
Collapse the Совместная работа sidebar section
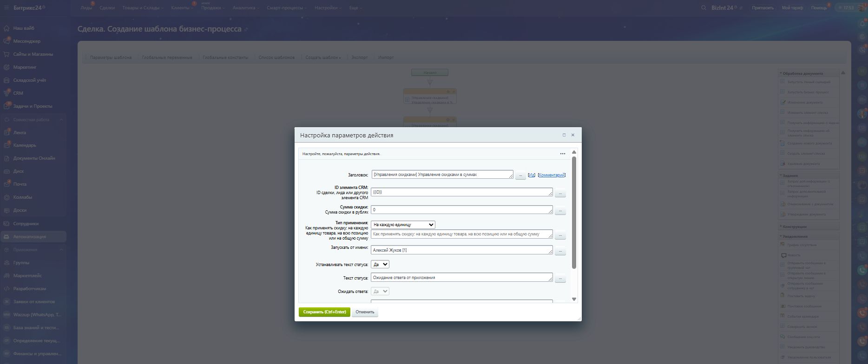coord(61,120)
